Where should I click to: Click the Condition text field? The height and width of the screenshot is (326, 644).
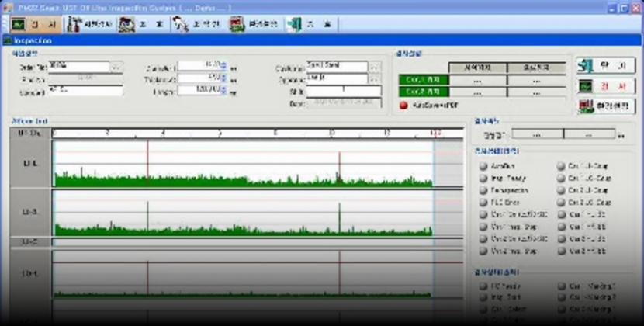tap(337, 67)
